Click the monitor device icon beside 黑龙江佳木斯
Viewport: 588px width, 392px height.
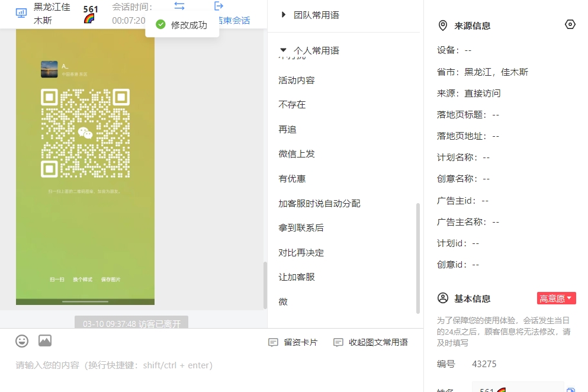coord(21,13)
